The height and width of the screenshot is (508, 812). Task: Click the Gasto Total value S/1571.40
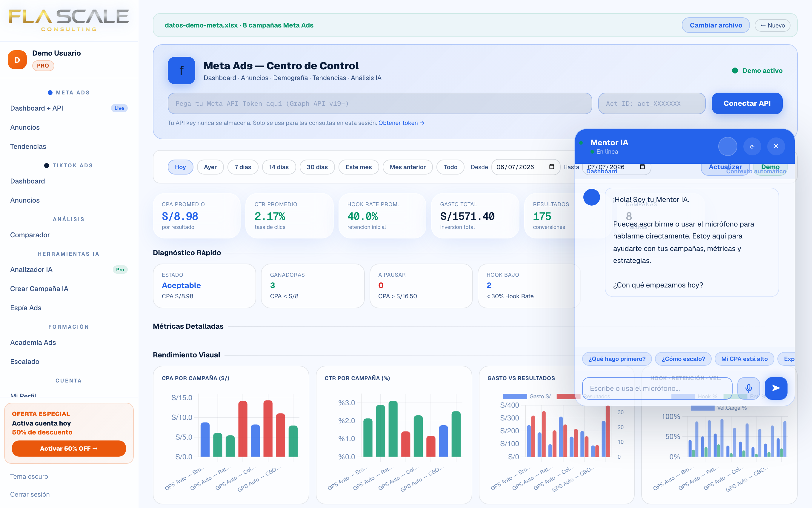pos(467,216)
